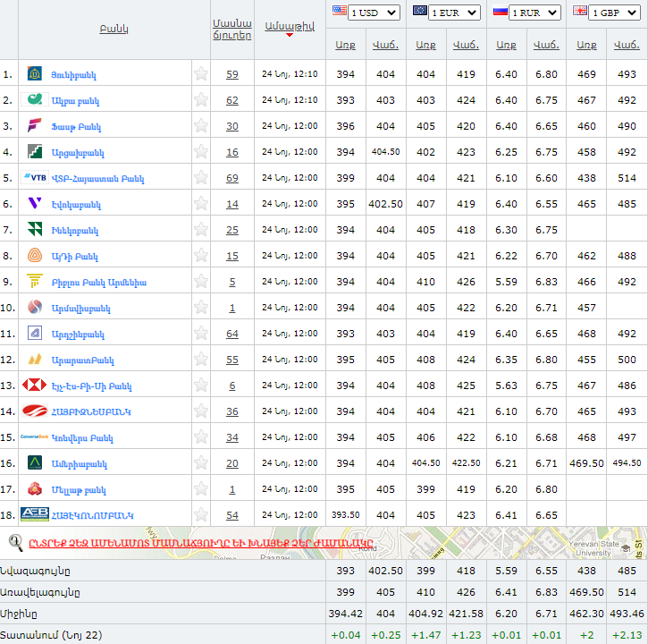Sort by EUR Առք column header
Viewport: 648px width, 644px height.
point(425,45)
